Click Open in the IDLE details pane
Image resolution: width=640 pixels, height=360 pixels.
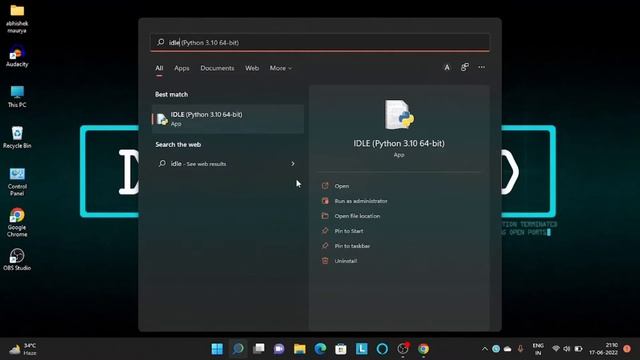342,186
